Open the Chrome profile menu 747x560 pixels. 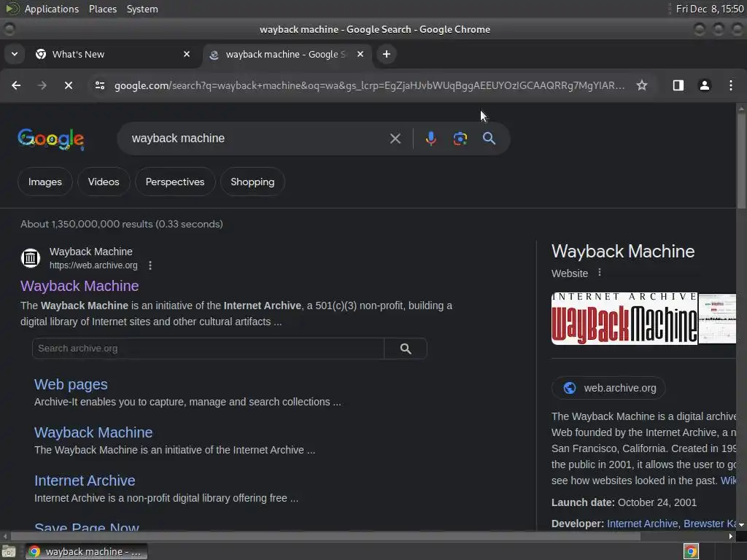(x=704, y=85)
